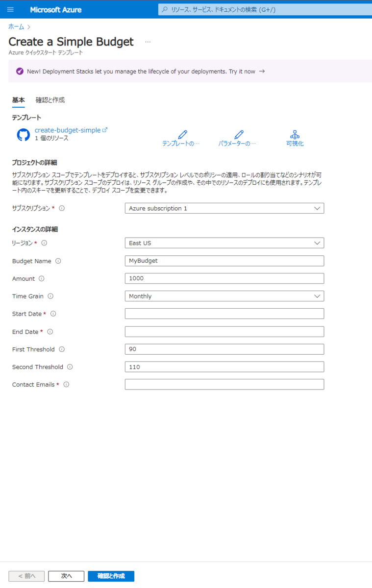Click the < 前へ button

pos(26,576)
